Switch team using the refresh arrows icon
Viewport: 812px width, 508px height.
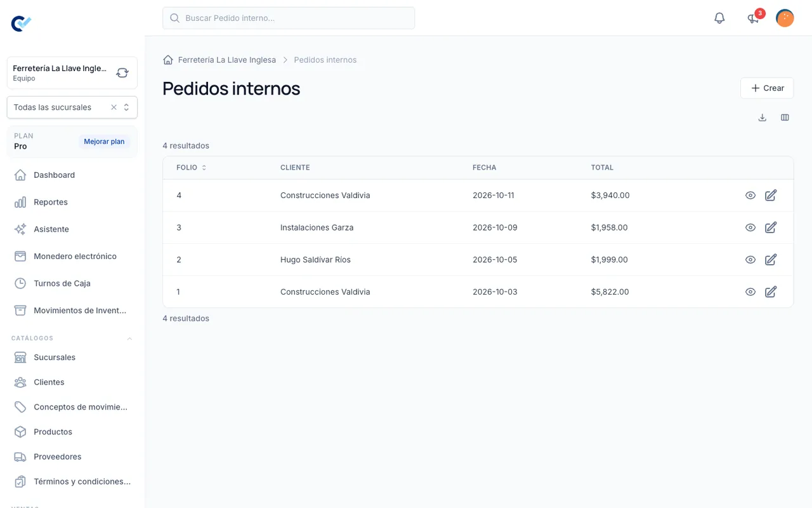122,73
